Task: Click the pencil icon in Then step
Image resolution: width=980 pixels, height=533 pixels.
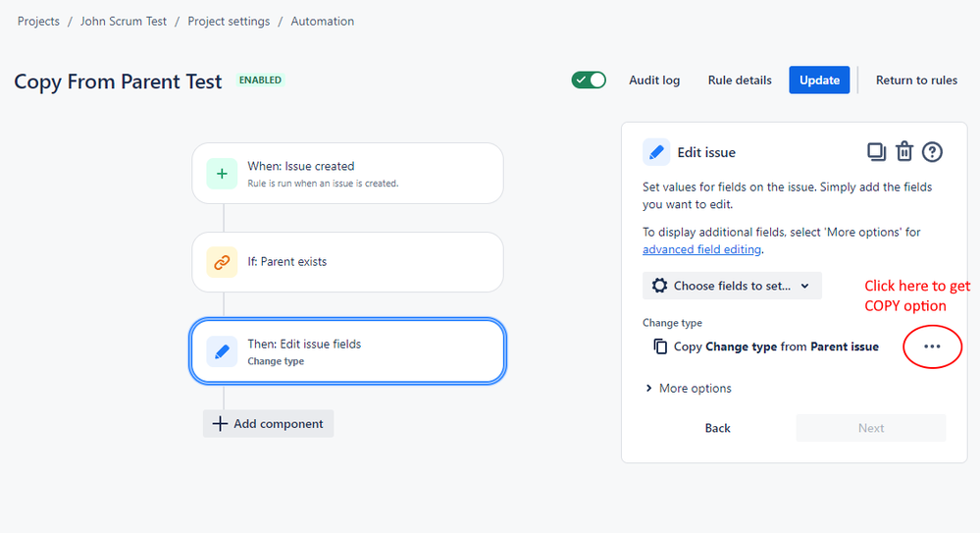Action: (222, 351)
